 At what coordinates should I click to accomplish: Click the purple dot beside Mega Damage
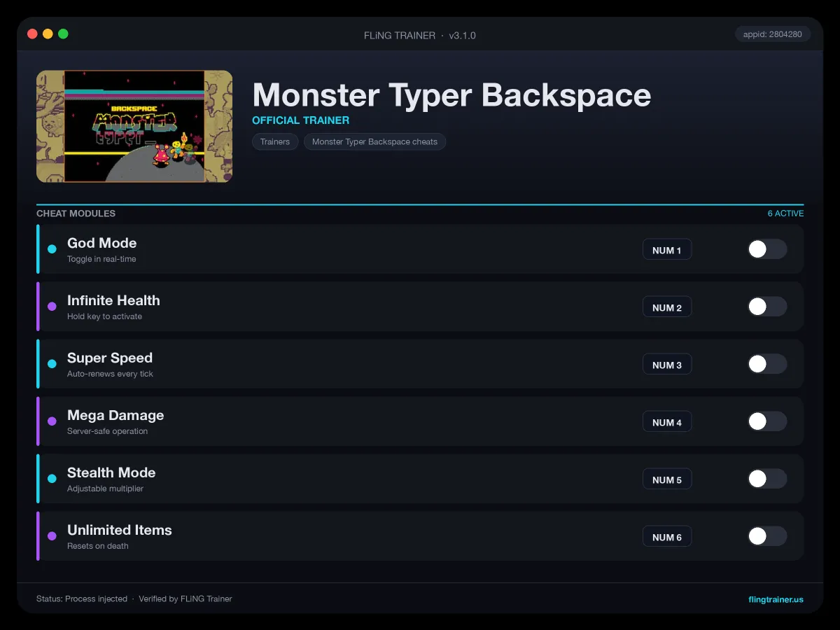(x=52, y=421)
